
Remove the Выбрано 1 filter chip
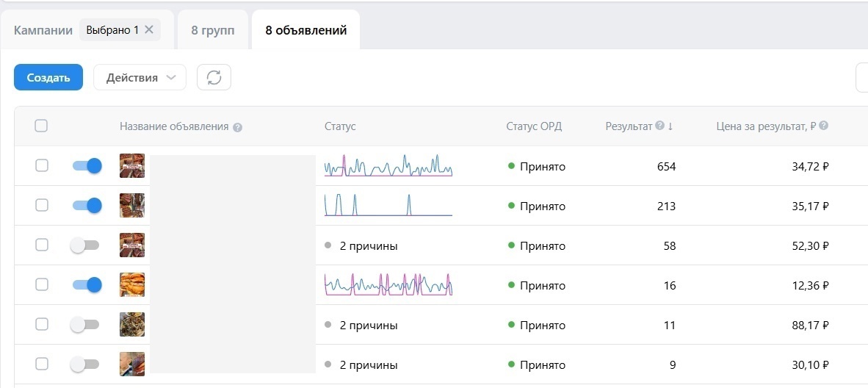(149, 30)
